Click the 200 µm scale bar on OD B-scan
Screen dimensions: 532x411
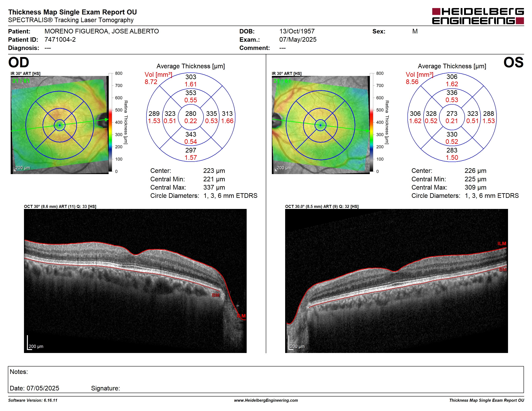35,343
